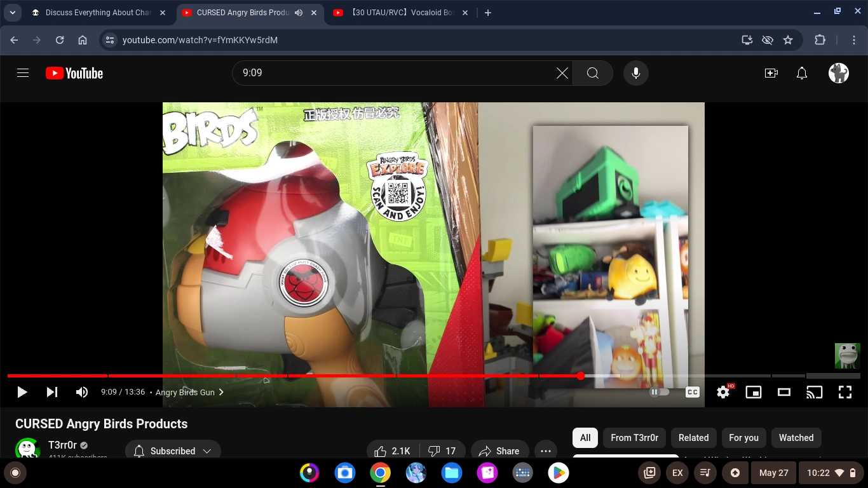Open YouTube player settings gear

click(722, 392)
